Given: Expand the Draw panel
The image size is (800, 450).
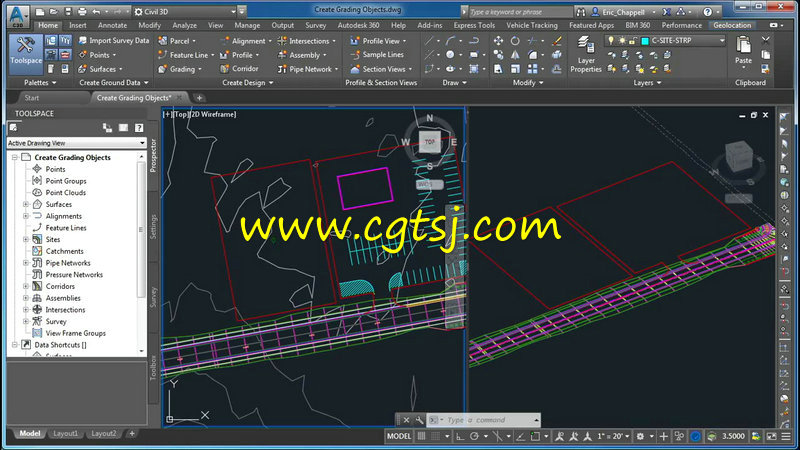Looking at the screenshot, I should [x=455, y=83].
